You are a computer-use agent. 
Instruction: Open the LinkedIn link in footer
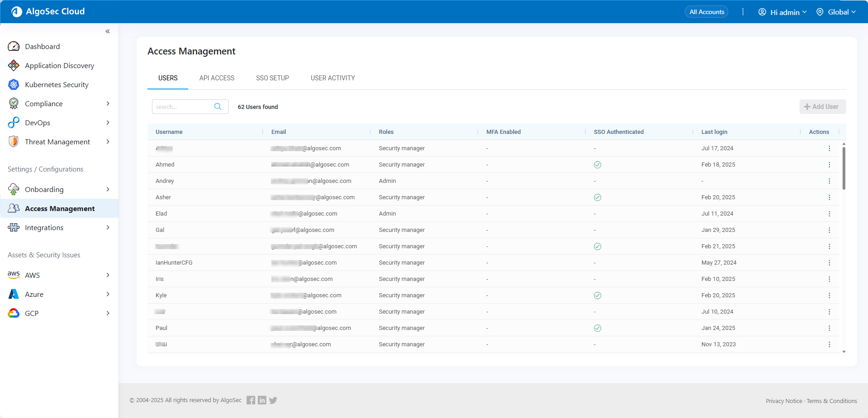pyautogui.click(x=262, y=400)
